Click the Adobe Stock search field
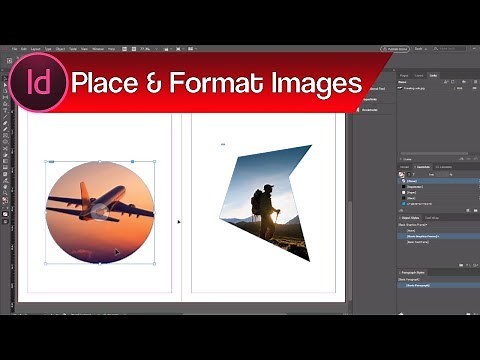The width and height of the screenshot is (480, 360). click(449, 49)
